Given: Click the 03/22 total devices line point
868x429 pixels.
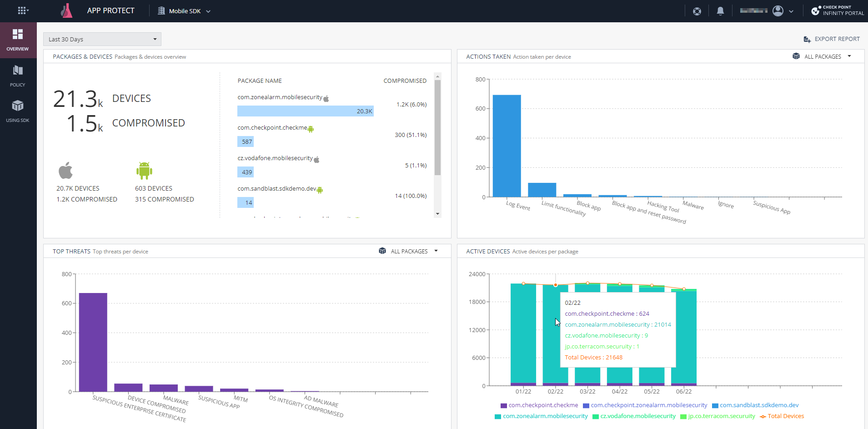Looking at the screenshot, I should click(587, 283).
